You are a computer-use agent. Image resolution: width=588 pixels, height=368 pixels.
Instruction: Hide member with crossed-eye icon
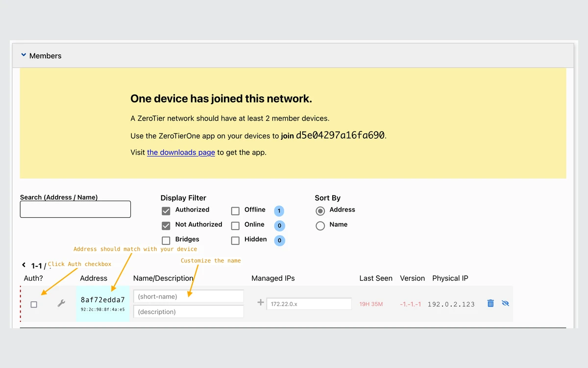pos(506,303)
